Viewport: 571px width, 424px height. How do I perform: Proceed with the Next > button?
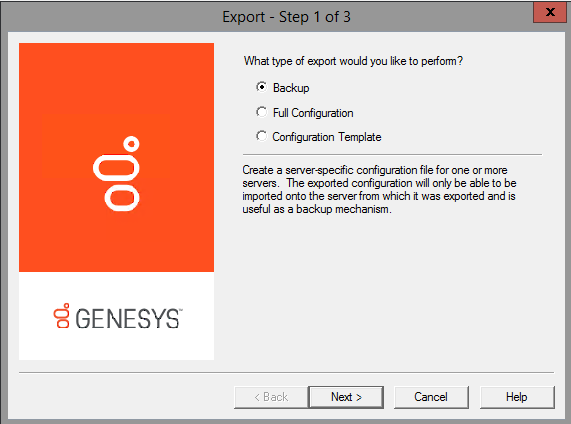click(346, 397)
